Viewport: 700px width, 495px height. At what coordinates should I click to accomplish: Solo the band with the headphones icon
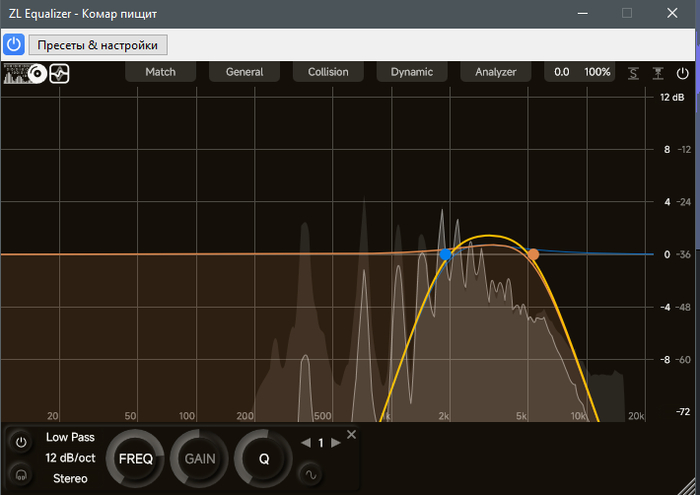tap(21, 474)
